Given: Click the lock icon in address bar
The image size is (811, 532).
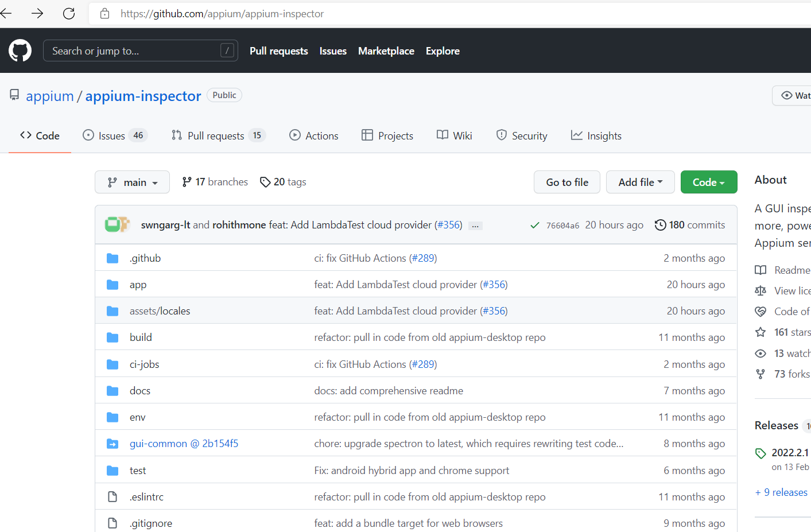Looking at the screenshot, I should (x=104, y=13).
